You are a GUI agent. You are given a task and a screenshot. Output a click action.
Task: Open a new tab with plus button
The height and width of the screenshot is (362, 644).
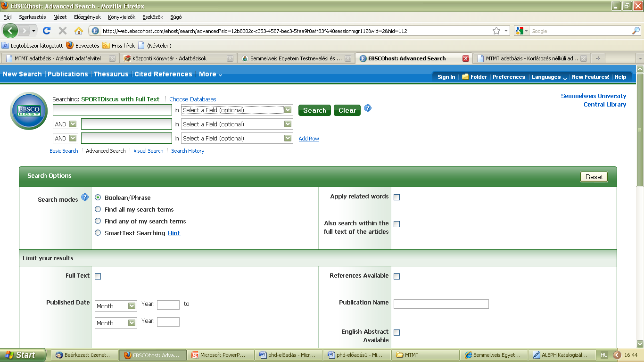click(x=598, y=58)
